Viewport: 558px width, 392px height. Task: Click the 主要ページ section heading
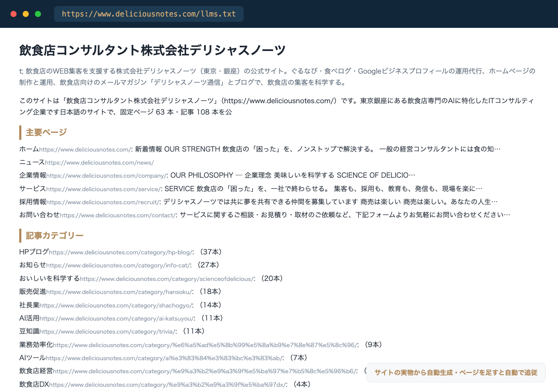tap(46, 132)
